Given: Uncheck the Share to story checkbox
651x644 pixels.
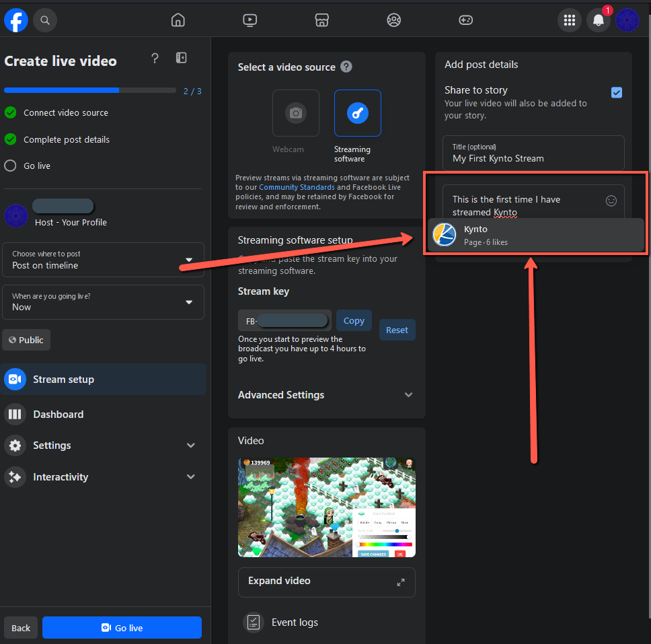Looking at the screenshot, I should (x=617, y=92).
